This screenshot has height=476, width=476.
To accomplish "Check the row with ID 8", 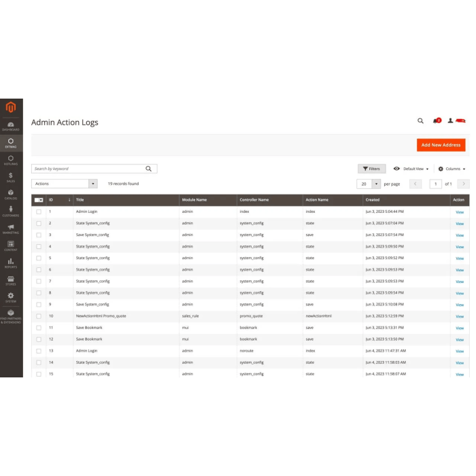I will pyautogui.click(x=39, y=293).
